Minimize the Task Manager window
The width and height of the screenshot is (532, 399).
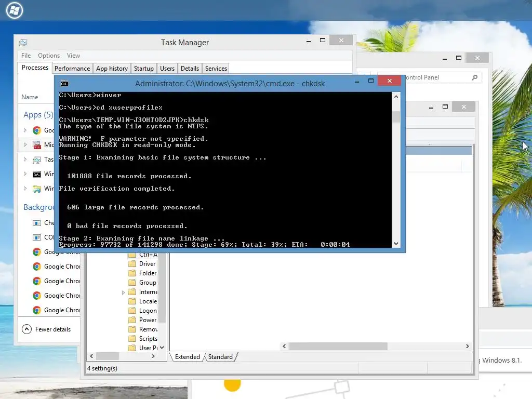tap(309, 41)
